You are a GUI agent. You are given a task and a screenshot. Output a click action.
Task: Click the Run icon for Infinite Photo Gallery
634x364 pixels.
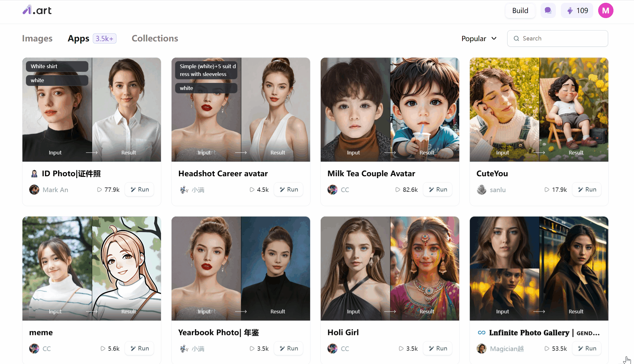(x=588, y=348)
